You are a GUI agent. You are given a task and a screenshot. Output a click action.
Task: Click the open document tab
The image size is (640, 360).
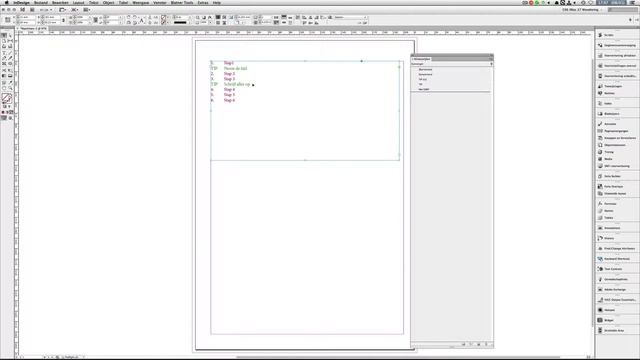pyautogui.click(x=33, y=29)
